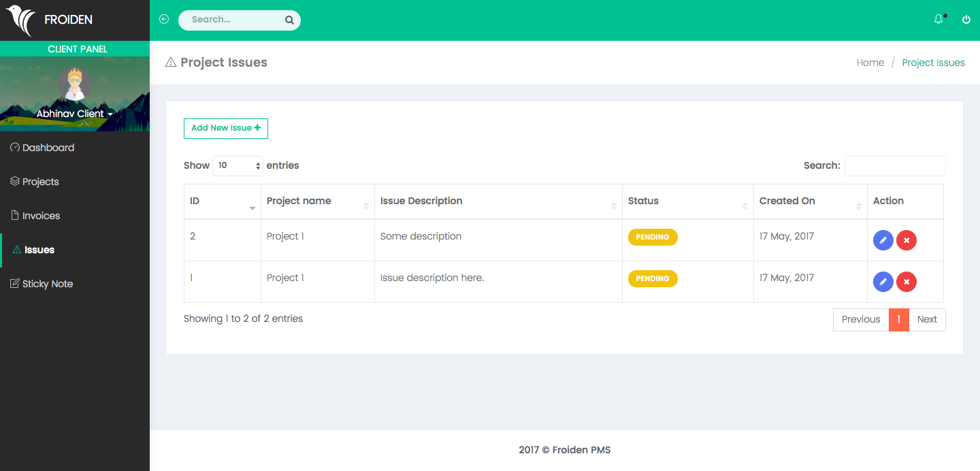Focus the table Search input field
This screenshot has width=980, height=471.
[x=894, y=166]
